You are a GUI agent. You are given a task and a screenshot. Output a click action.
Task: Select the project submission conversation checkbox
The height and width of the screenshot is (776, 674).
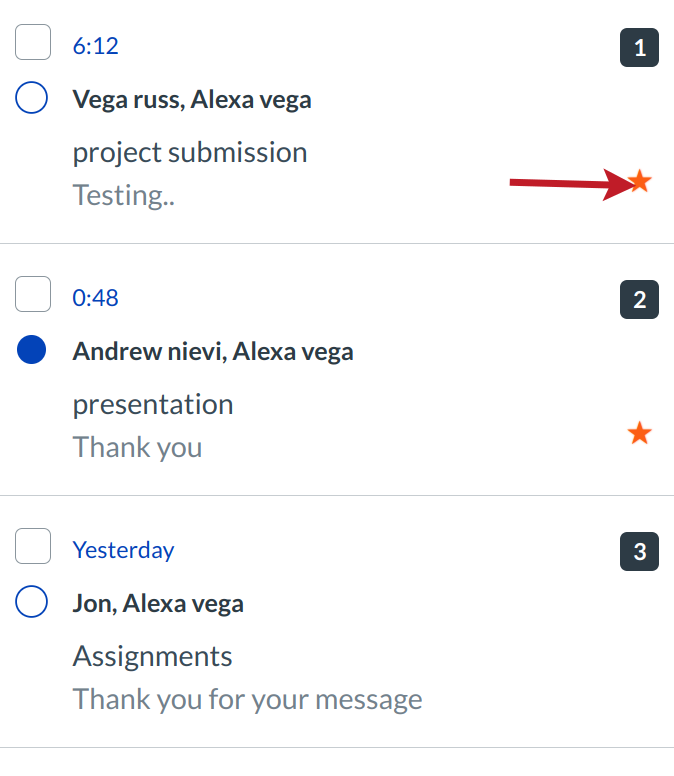click(33, 44)
